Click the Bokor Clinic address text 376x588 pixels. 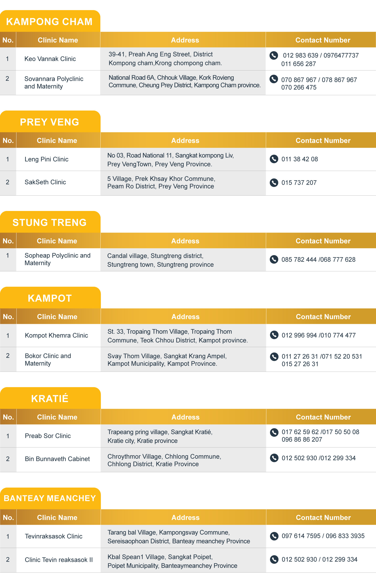[167, 360]
